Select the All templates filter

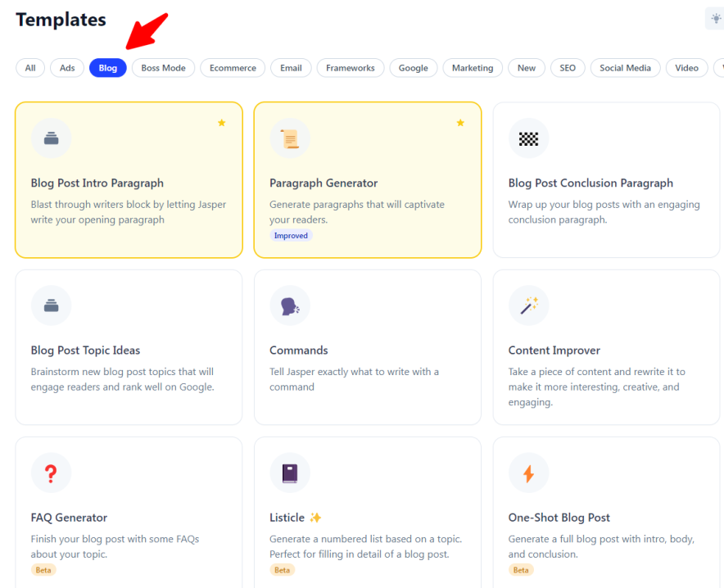click(30, 68)
